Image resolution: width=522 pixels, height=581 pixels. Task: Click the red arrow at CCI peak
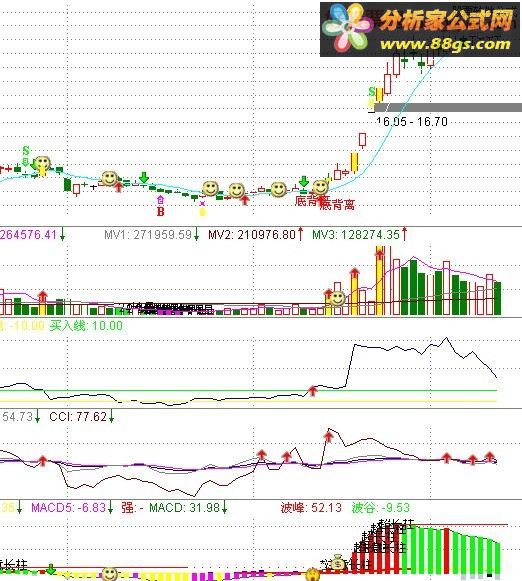(329, 435)
